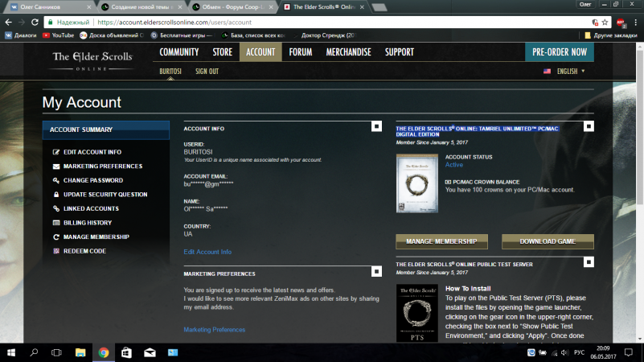Viewport: 644px width, 362px height.
Task: Open Task View on taskbar
Action: 56,352
